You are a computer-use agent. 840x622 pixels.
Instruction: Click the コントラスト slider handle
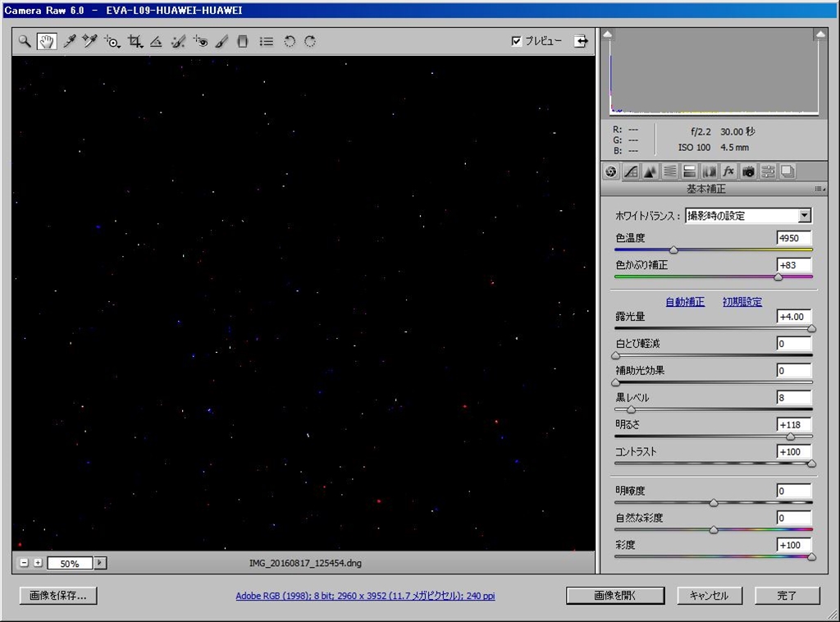point(811,464)
